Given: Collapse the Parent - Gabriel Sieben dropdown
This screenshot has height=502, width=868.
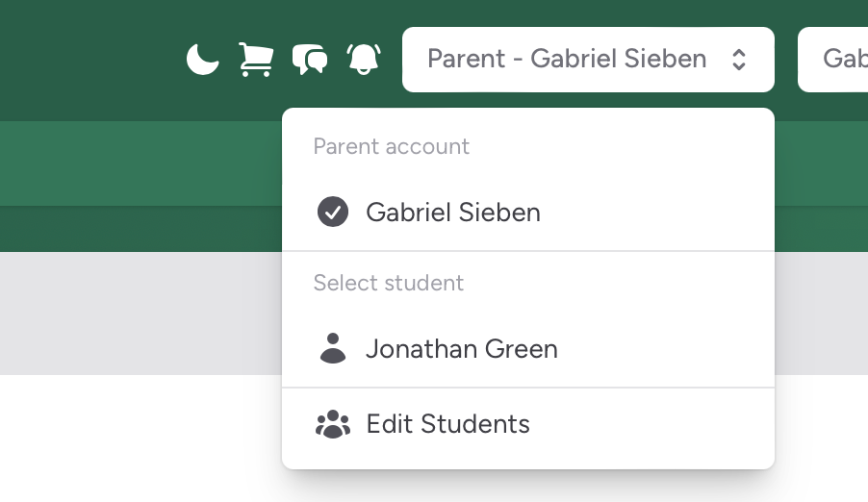Looking at the screenshot, I should coord(588,60).
